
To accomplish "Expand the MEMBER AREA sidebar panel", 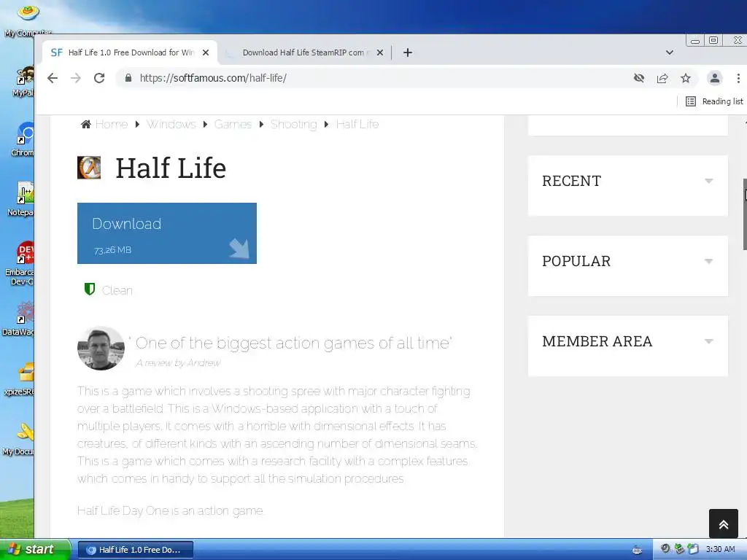I will click(x=628, y=341).
